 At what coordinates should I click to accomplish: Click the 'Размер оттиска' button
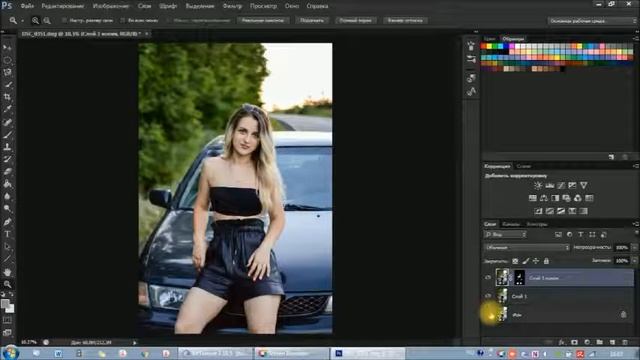(405, 20)
